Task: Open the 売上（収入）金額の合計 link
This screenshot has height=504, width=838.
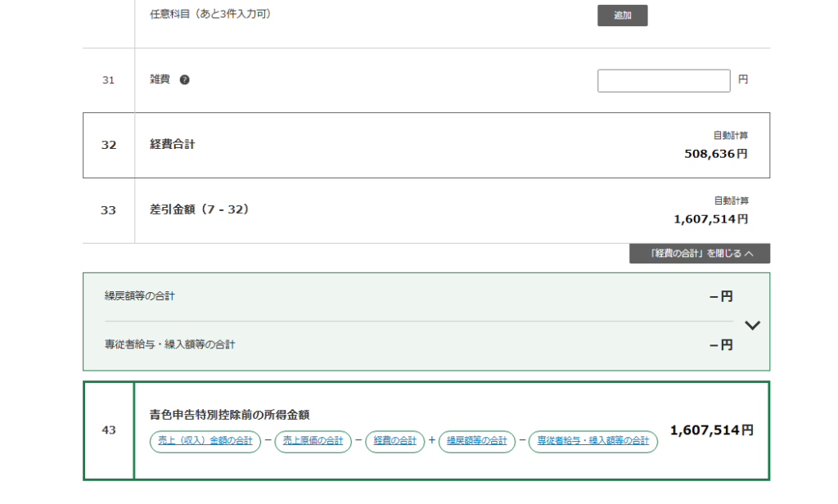Action: tap(205, 441)
